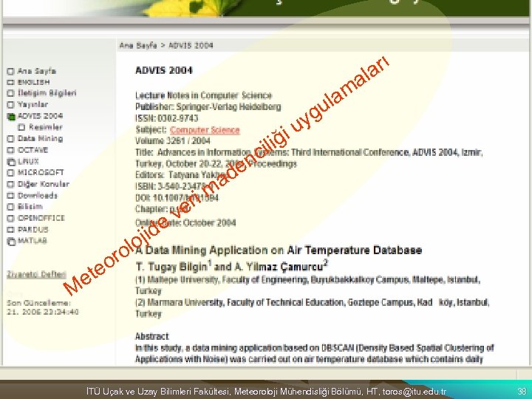
Task: Click the green icon beside ADVIS 2004
Action: (x=11, y=117)
